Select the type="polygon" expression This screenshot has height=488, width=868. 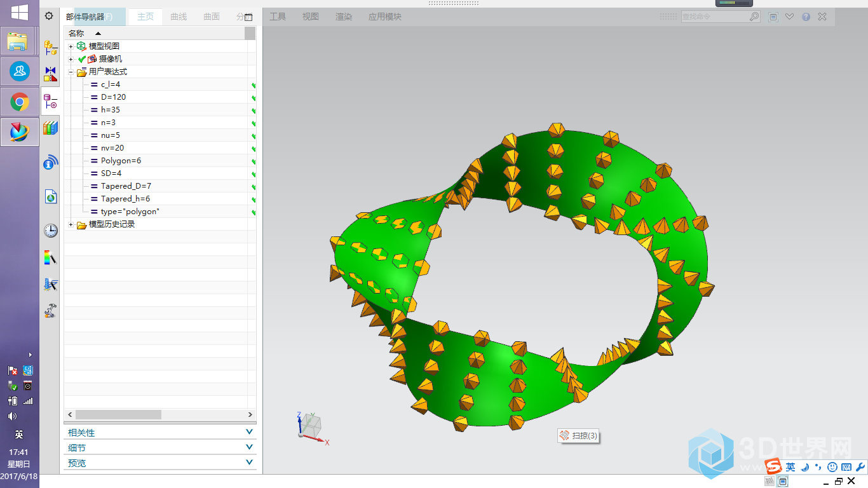pos(130,212)
